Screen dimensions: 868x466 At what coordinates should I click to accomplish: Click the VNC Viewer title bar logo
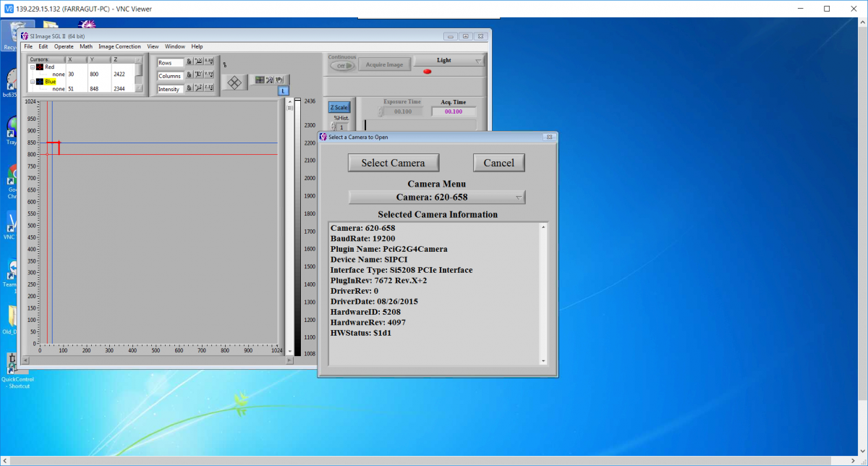pyautogui.click(x=8, y=8)
